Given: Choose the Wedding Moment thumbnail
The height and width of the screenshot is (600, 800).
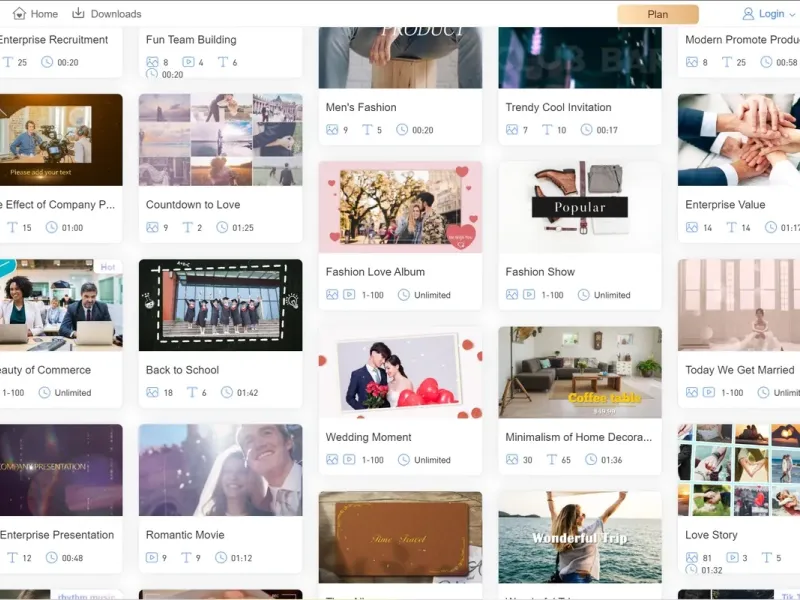Looking at the screenshot, I should coord(401,372).
